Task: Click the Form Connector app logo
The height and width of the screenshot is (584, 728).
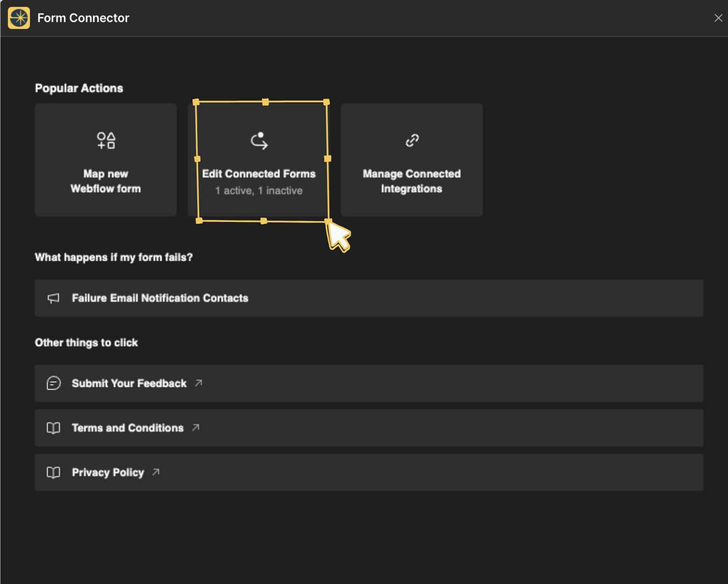Action: pos(19,18)
